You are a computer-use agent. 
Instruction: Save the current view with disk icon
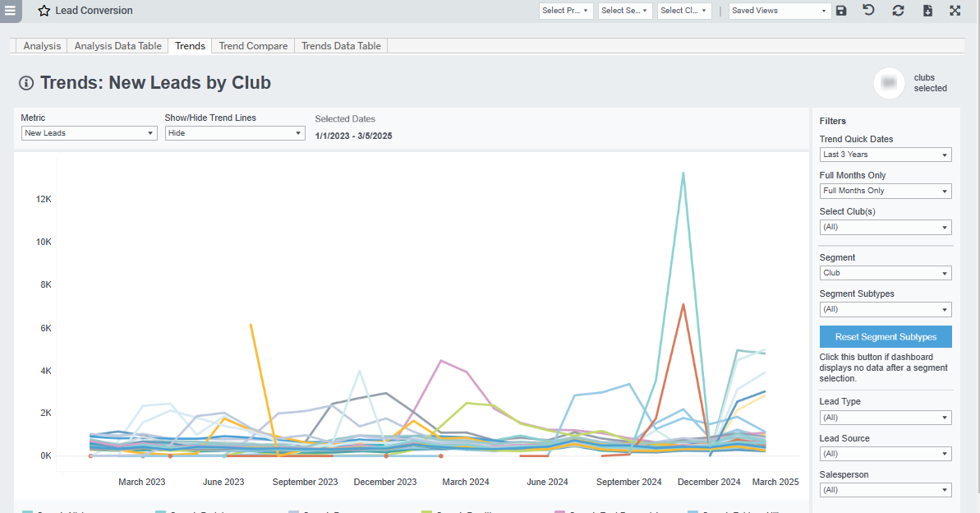841,11
